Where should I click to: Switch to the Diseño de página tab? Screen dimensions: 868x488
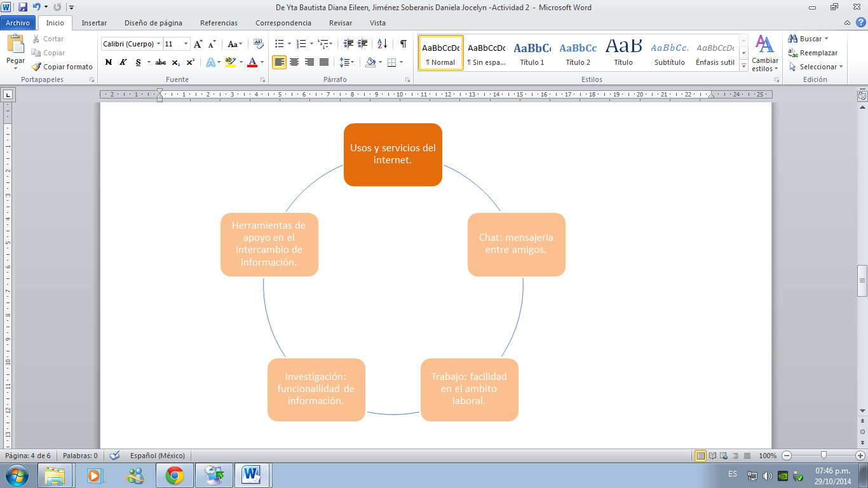153,23
